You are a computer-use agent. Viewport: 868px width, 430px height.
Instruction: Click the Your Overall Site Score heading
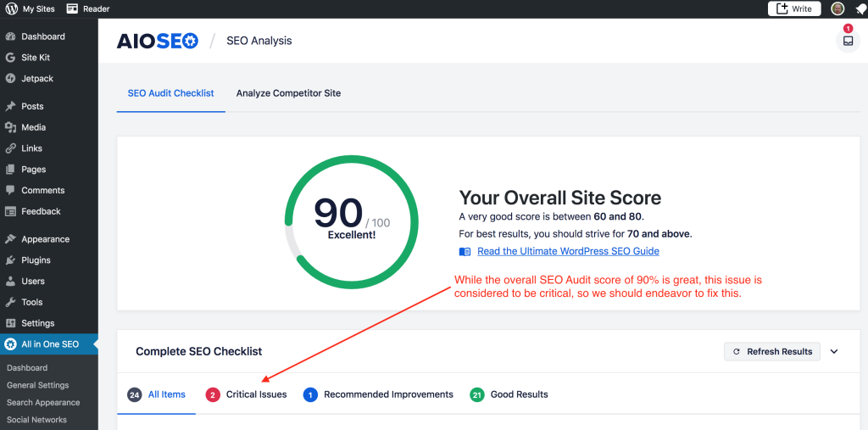click(x=560, y=198)
